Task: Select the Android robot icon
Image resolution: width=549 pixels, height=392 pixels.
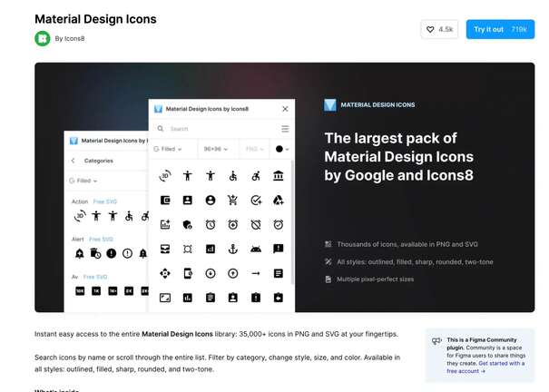Action: (x=256, y=249)
